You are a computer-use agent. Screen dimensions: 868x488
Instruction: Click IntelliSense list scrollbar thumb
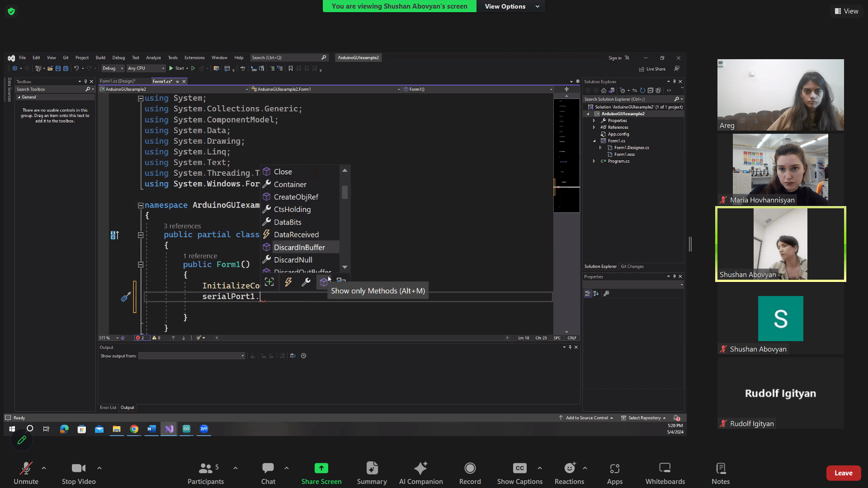click(x=345, y=192)
